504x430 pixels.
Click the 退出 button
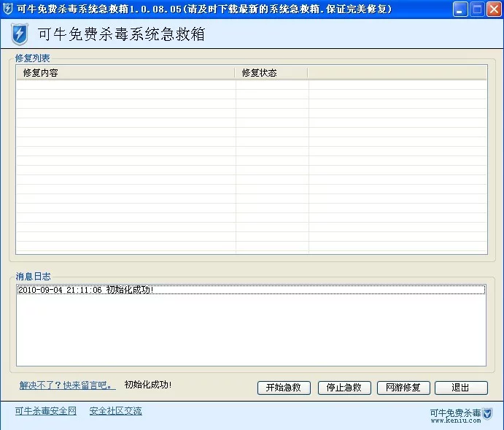point(461,388)
